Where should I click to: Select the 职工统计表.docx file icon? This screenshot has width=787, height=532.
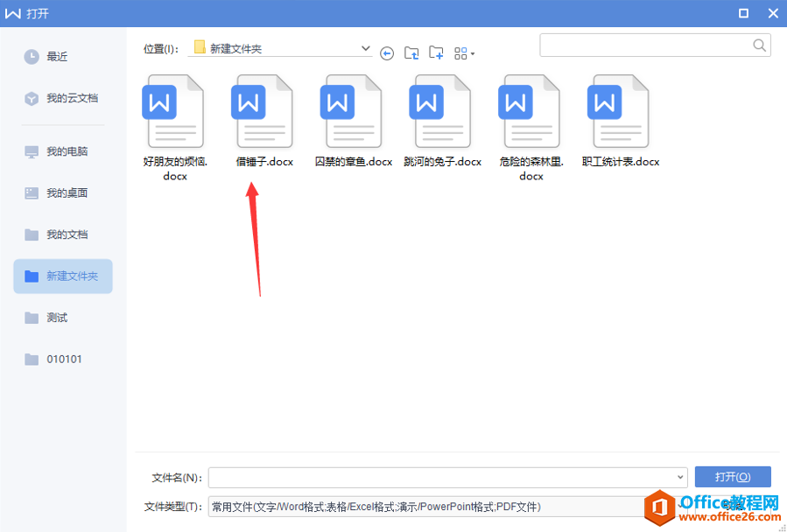pyautogui.click(x=618, y=111)
